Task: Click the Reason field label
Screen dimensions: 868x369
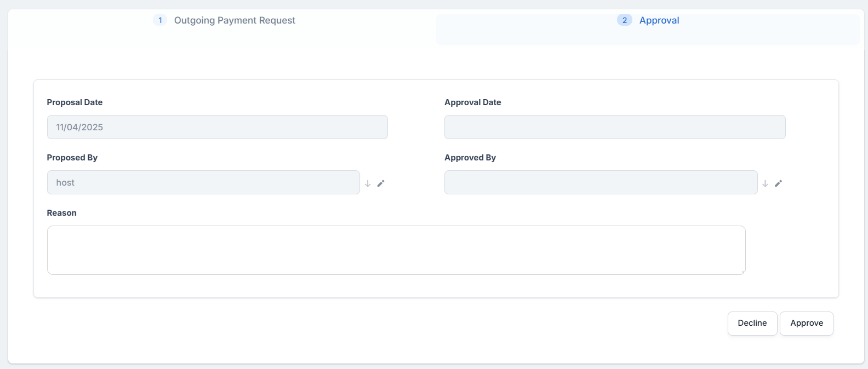Action: tap(61, 213)
